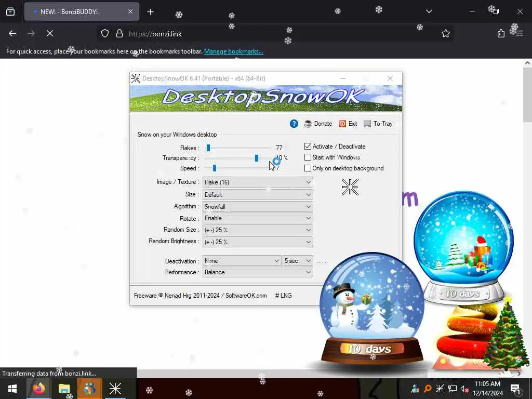
Task: Click the presents snow globe desktop widget
Action: click(x=463, y=247)
